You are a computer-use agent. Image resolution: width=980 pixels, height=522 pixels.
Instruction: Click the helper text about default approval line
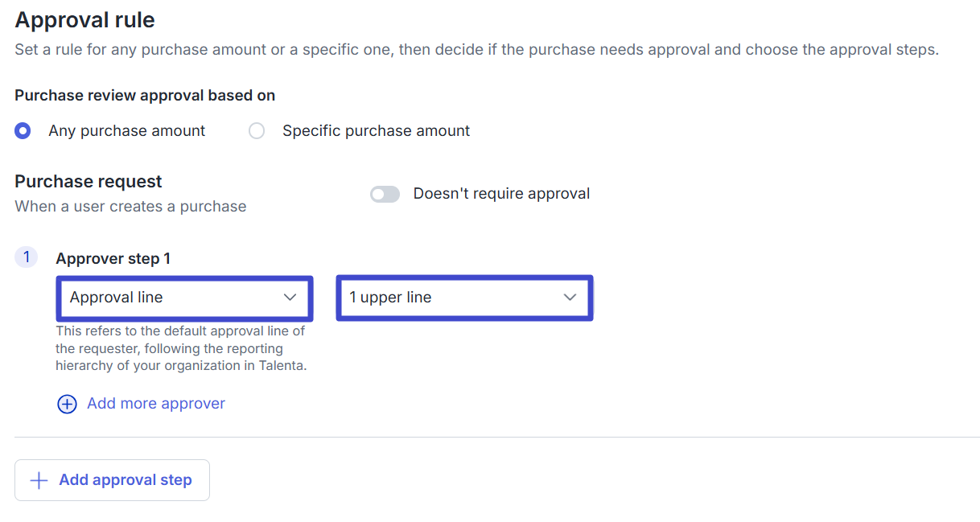[182, 348]
